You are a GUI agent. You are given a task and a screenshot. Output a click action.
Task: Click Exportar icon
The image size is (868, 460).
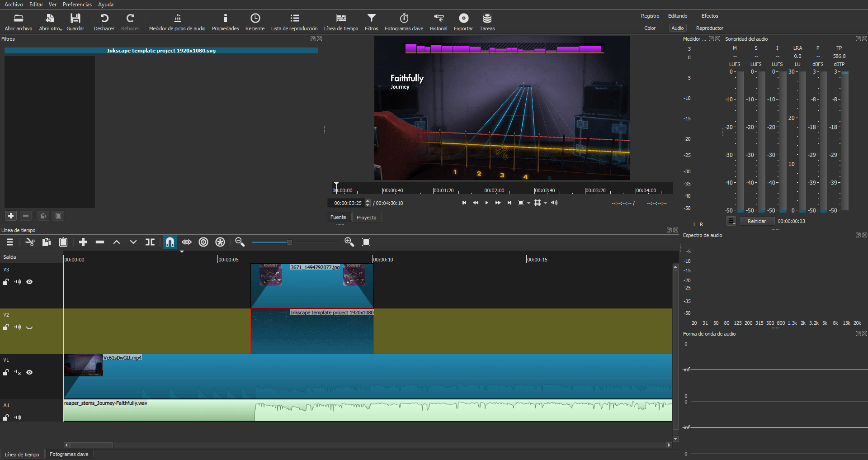(463, 22)
